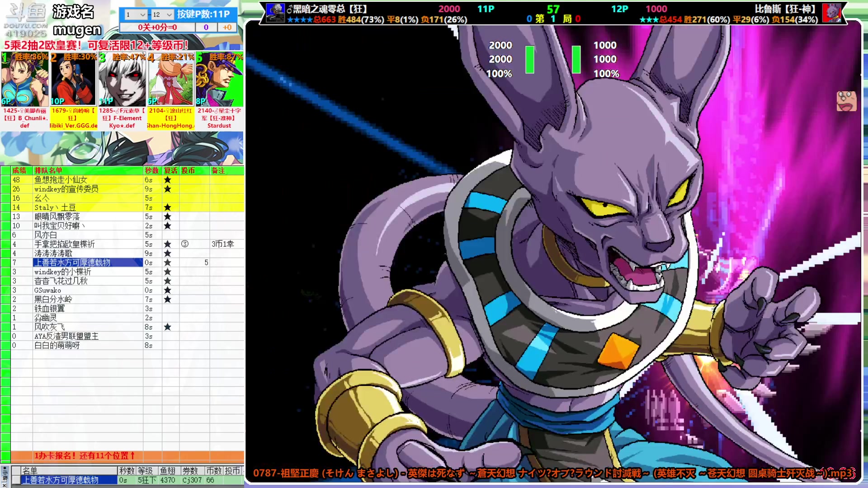Click the bottom panel 币数 header
The image size is (868, 488).
[213, 470]
